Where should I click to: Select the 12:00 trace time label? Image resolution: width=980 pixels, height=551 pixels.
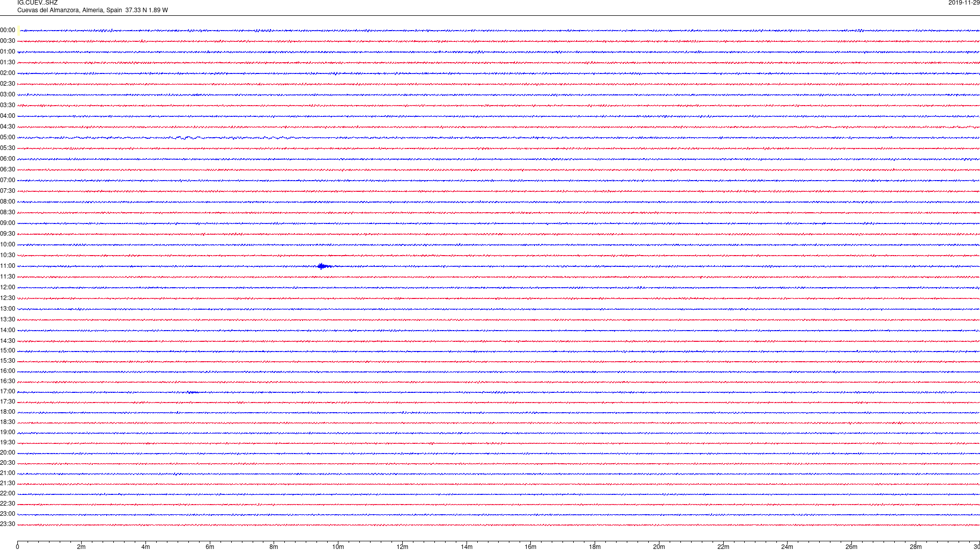point(8,288)
